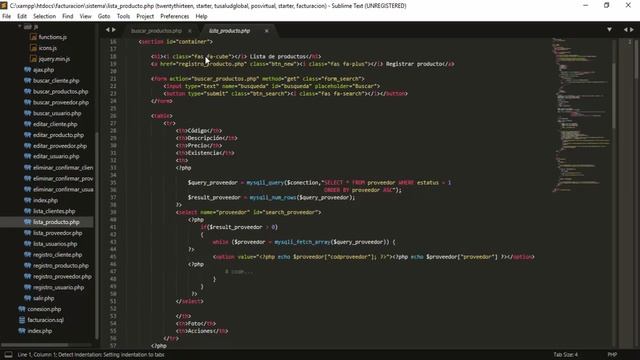Click the 'Registrar producto' link text in code

[414, 64]
